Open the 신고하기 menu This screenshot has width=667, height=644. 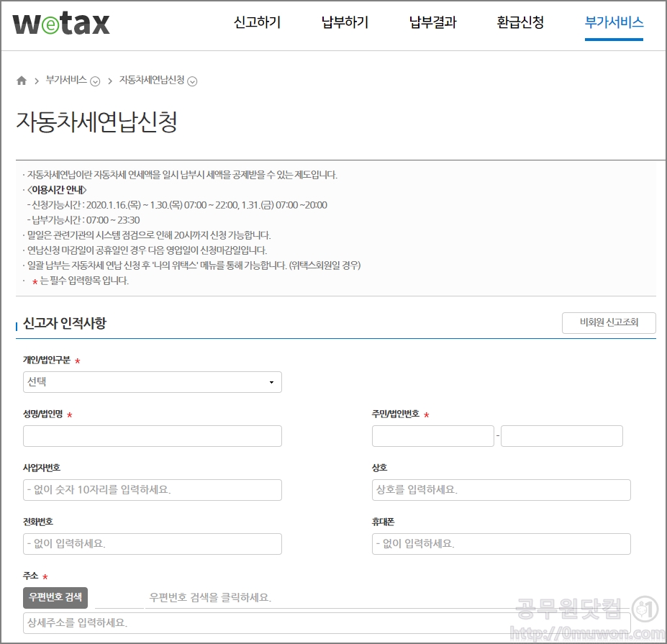[256, 22]
